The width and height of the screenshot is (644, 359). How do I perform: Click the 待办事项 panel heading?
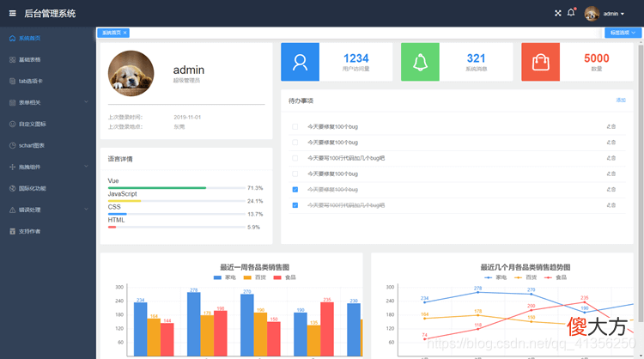pos(301,100)
